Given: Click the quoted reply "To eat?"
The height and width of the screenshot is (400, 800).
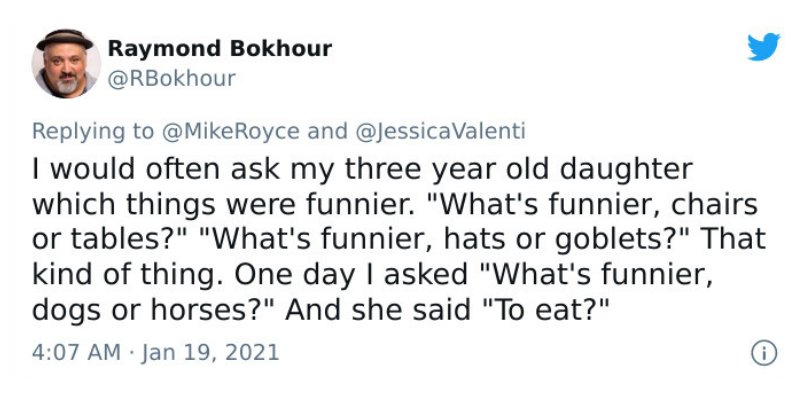Looking at the screenshot, I should click(543, 310).
